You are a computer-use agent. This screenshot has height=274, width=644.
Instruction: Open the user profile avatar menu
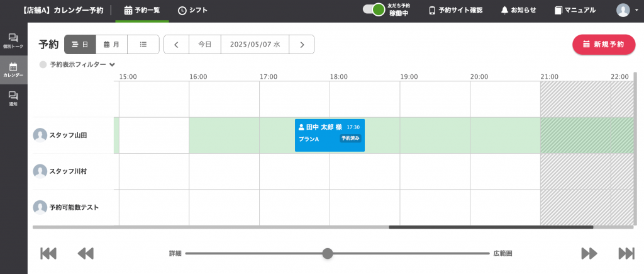tap(623, 10)
